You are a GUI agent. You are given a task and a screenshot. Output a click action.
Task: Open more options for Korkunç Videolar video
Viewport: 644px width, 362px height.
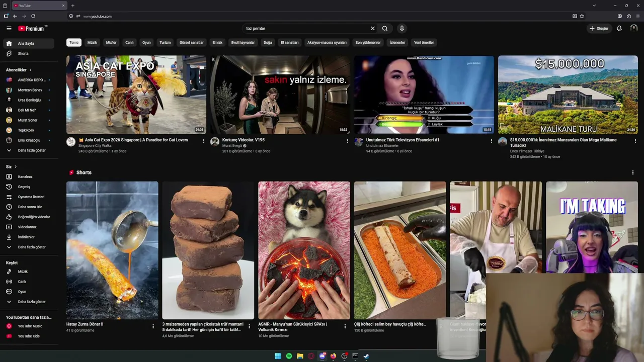coord(348,141)
